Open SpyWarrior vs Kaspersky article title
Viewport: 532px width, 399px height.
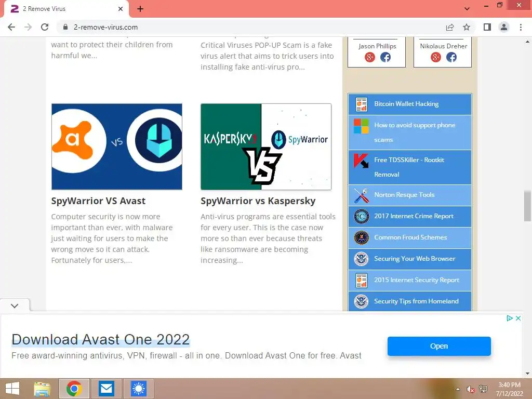(x=258, y=201)
